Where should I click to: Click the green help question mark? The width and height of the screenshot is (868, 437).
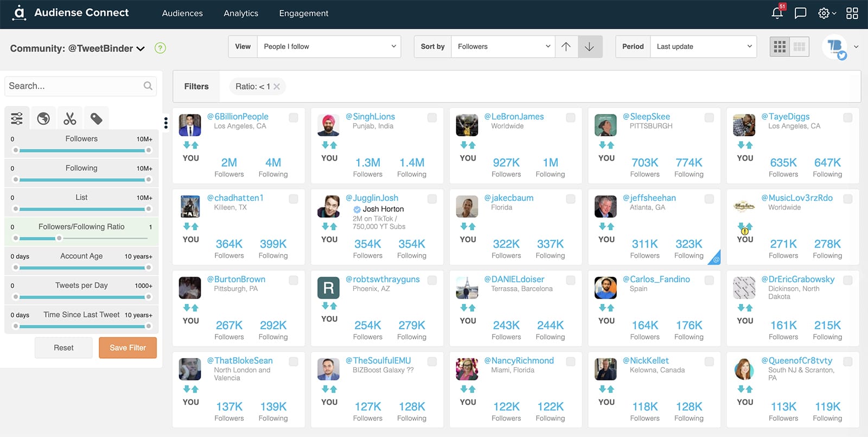click(160, 48)
